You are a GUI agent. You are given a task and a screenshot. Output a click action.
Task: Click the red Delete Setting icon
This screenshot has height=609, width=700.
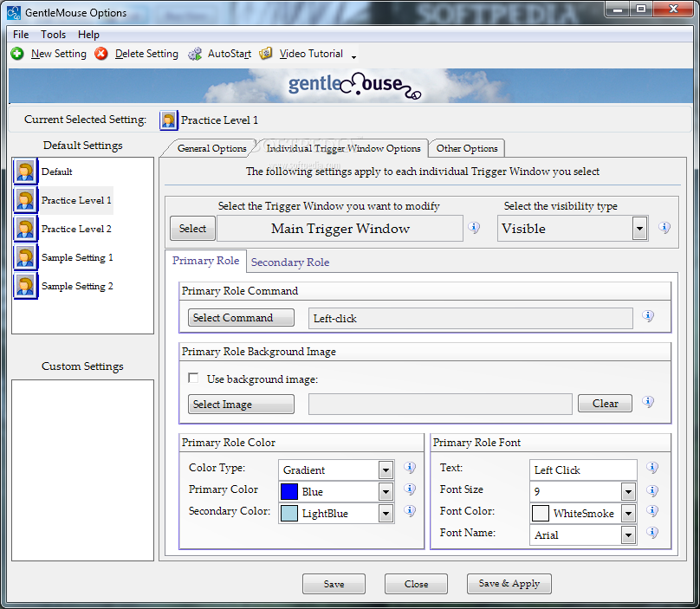point(101,54)
